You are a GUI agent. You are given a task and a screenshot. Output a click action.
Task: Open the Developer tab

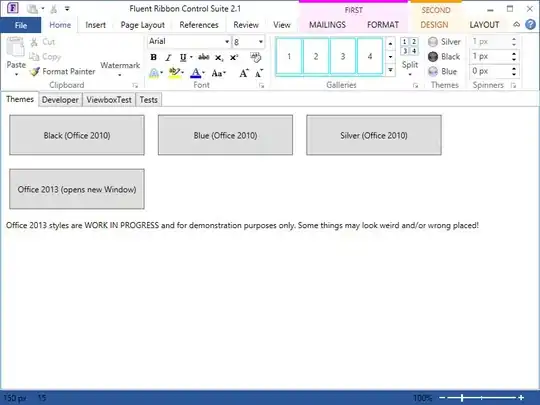pos(60,100)
